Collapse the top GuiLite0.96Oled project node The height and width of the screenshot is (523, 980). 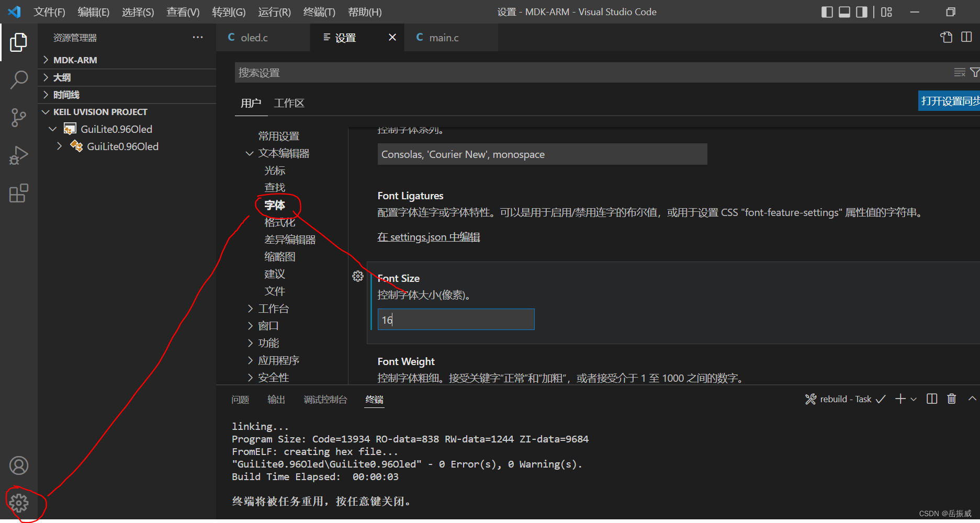(x=53, y=129)
